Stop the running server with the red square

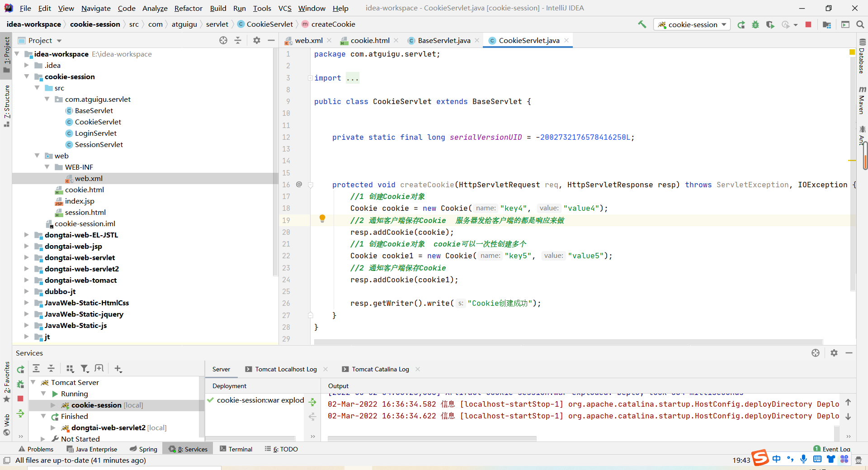click(x=808, y=24)
